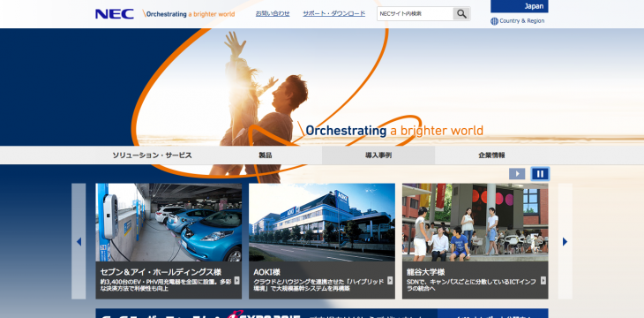Image resolution: width=644 pixels, height=318 pixels.
Task: Click arrow icon on セブン&アイ card
Action: coord(237,281)
